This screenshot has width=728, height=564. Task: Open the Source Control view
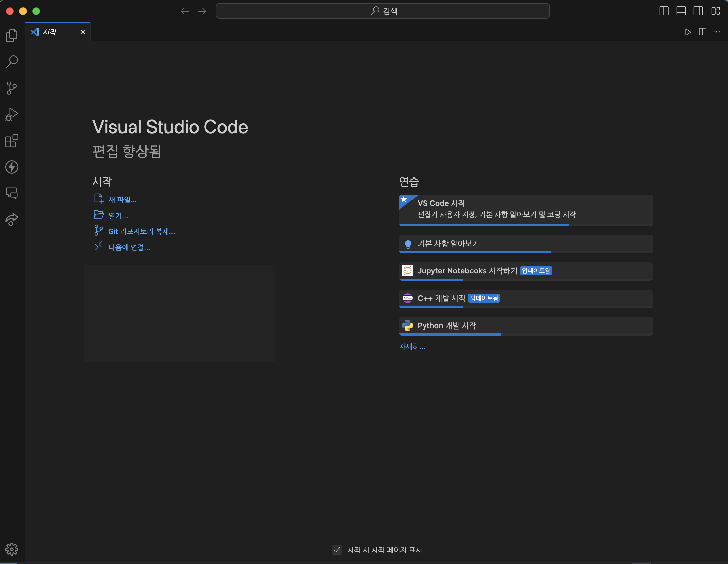pos(12,88)
